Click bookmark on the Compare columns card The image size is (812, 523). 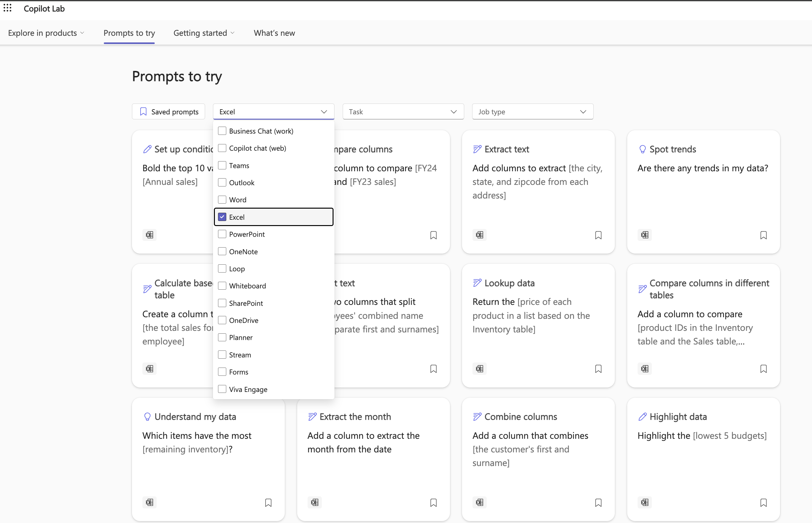pyautogui.click(x=433, y=235)
